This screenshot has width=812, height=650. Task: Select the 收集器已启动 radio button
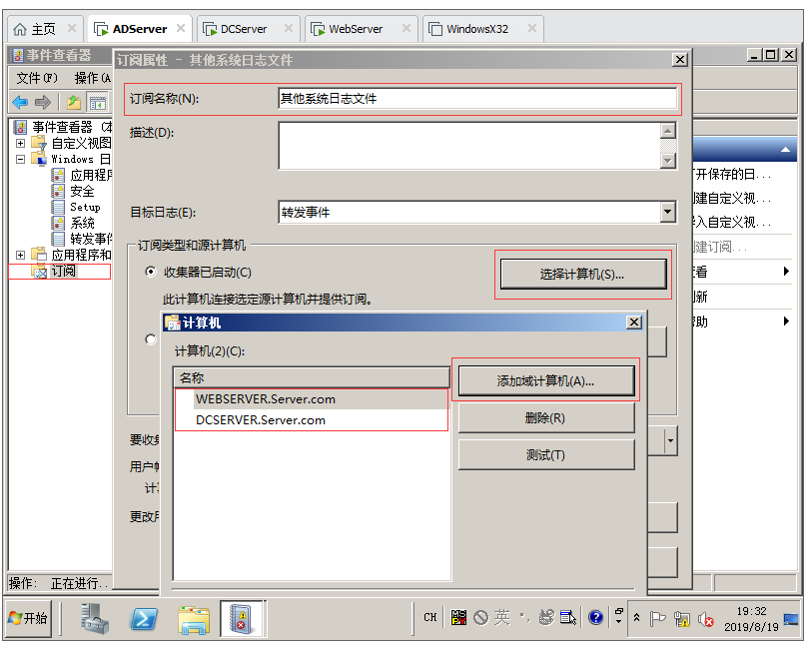pyautogui.click(x=152, y=272)
